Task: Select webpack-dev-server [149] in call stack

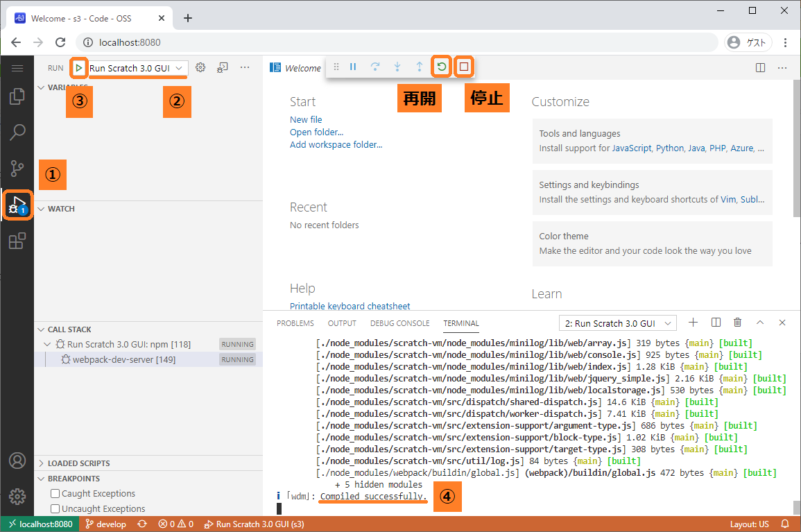Action: point(148,360)
